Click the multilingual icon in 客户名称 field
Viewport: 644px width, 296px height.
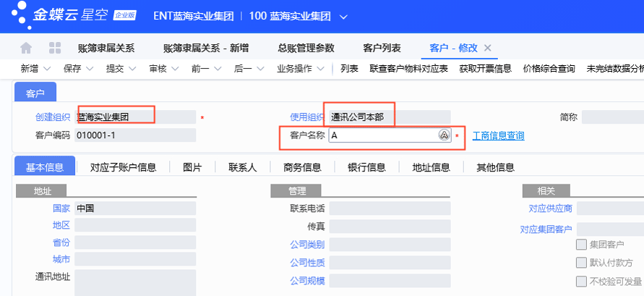click(444, 135)
